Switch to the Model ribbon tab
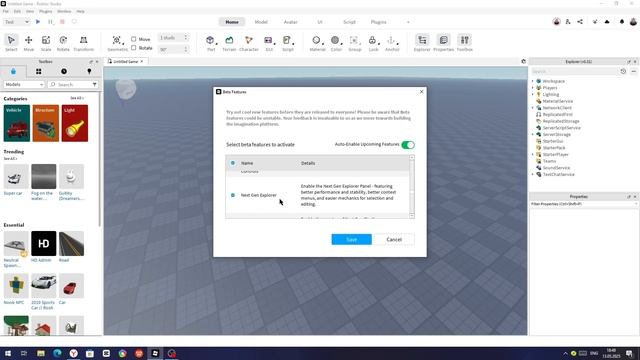 point(261,22)
